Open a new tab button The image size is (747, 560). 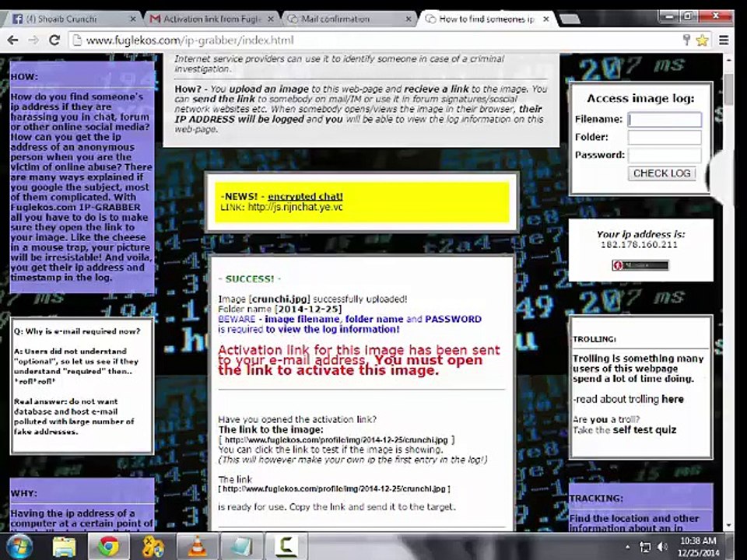pyautogui.click(x=570, y=19)
